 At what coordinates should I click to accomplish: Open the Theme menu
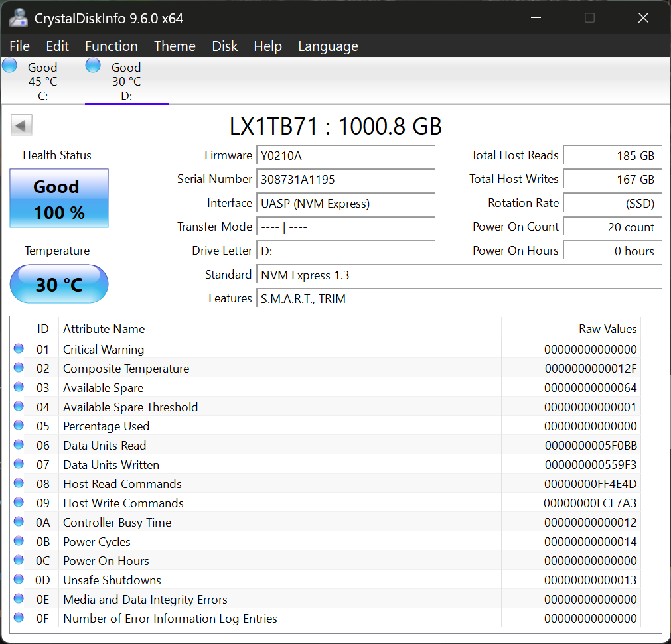(x=175, y=46)
